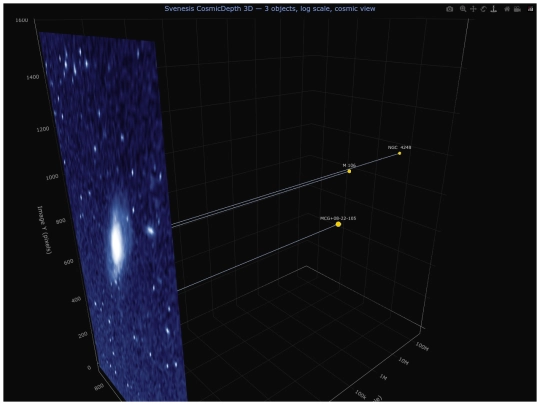Reset camera to last saved view
This screenshot has height=405, width=540.
[x=517, y=9]
